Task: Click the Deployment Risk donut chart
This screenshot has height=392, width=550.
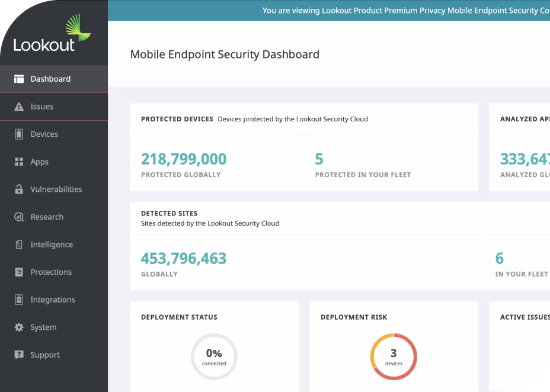Action: pos(394,356)
